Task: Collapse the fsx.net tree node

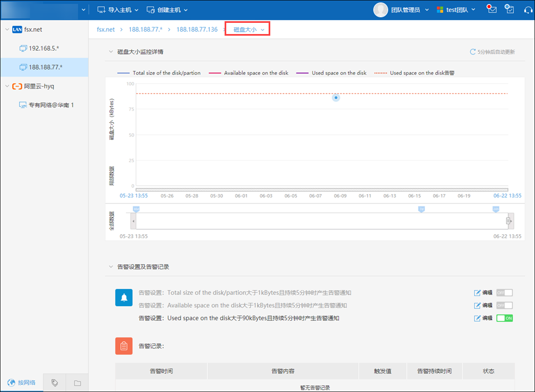Action: [x=7, y=29]
